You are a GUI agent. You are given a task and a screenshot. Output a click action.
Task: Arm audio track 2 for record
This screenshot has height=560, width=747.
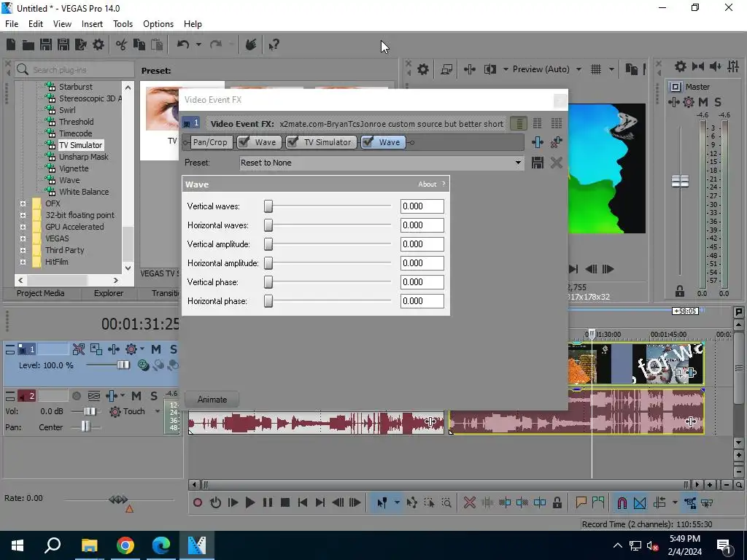[76, 396]
